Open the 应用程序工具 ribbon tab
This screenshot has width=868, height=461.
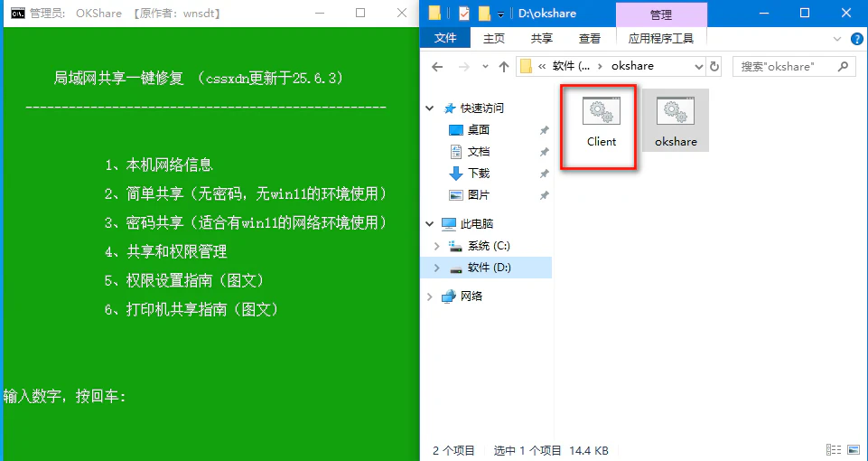(660, 38)
